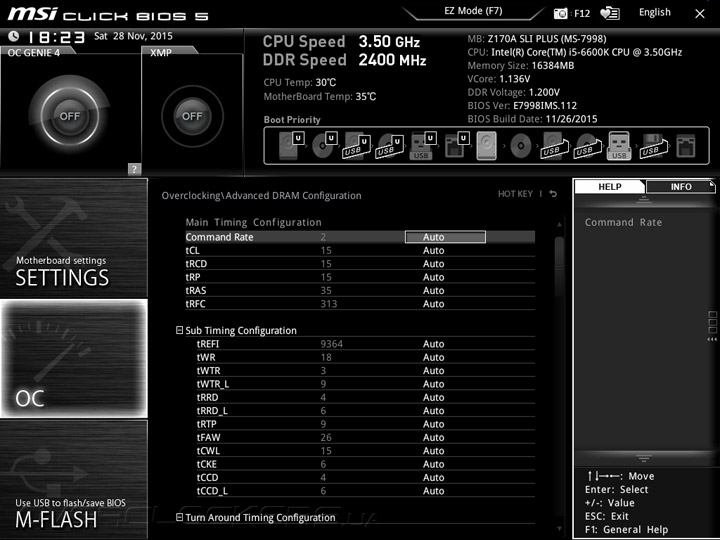Screen dimensions: 720x540
Task: Set the tRRD_L Auto value field
Action: pos(433,411)
